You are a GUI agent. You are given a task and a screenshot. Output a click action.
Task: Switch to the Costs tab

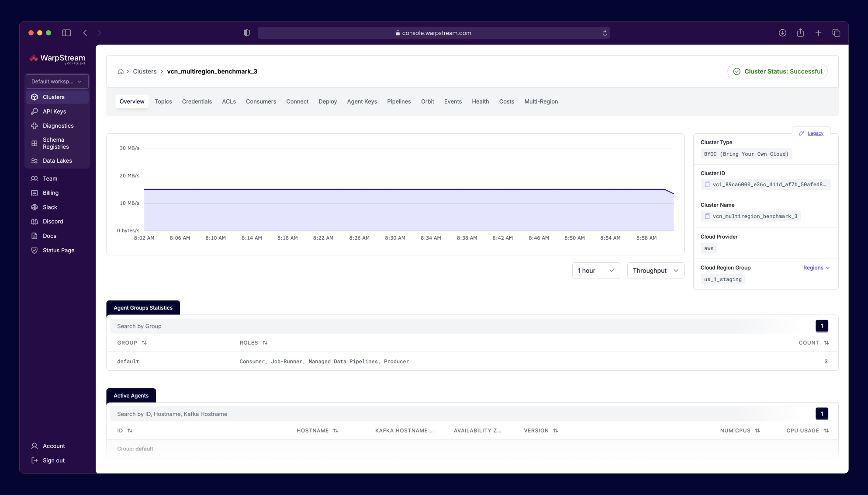(x=507, y=101)
